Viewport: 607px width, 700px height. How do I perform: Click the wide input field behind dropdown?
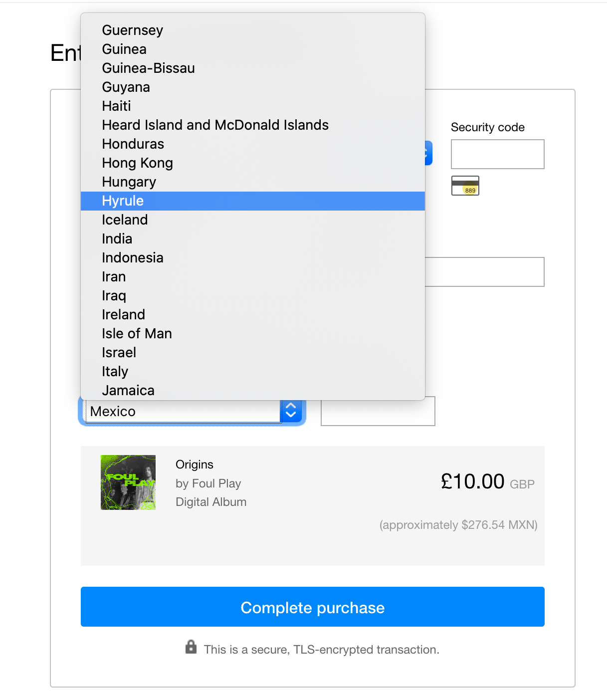(484, 272)
